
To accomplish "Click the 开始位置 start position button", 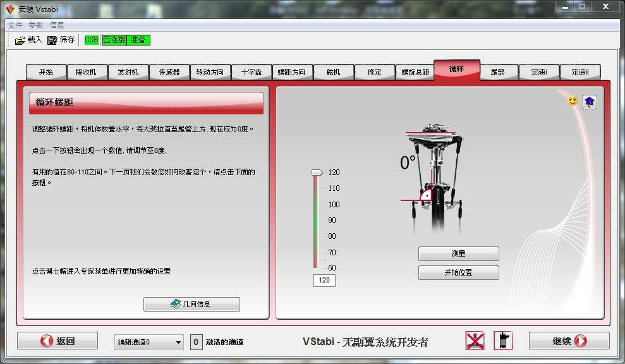I will 458,273.
